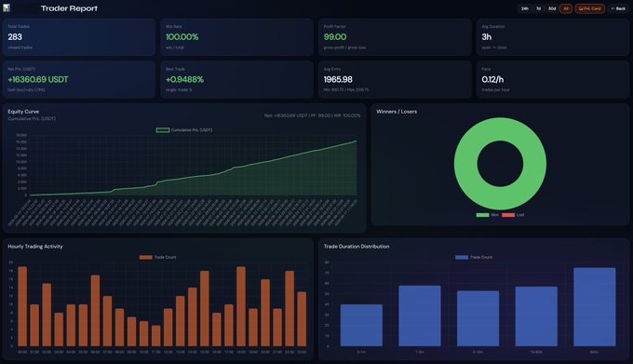Screen dimensions: 633x364
Task: Select the 30d time range
Action: point(552,8)
